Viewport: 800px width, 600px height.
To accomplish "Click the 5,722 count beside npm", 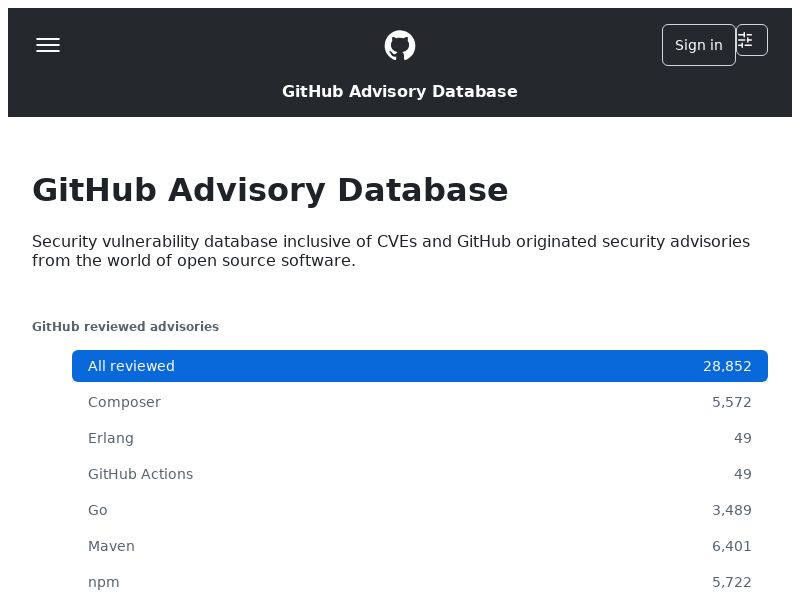I will (x=732, y=582).
